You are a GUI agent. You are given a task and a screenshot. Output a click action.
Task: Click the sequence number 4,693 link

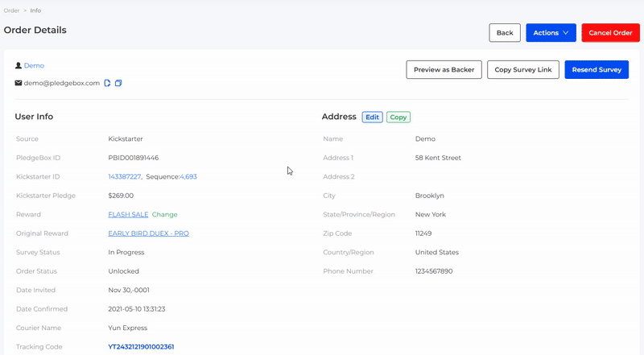188,177
